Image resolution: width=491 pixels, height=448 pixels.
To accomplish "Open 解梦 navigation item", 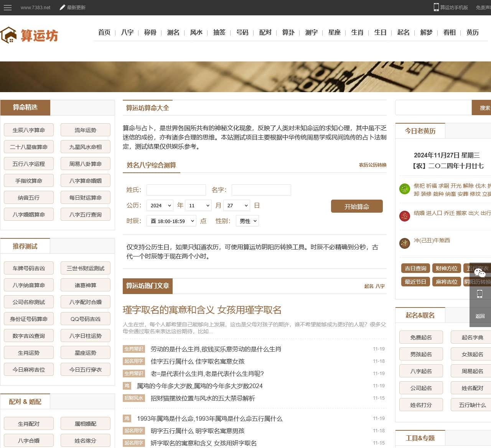I will 427,32.
